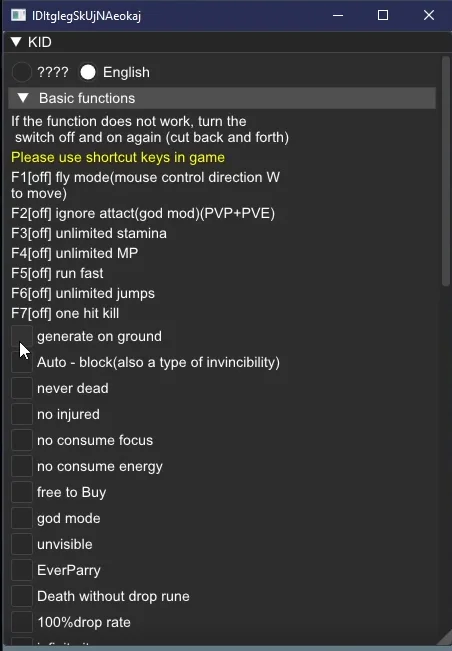Collapse the KID section triangle
The width and height of the screenshot is (452, 651).
coord(16,42)
